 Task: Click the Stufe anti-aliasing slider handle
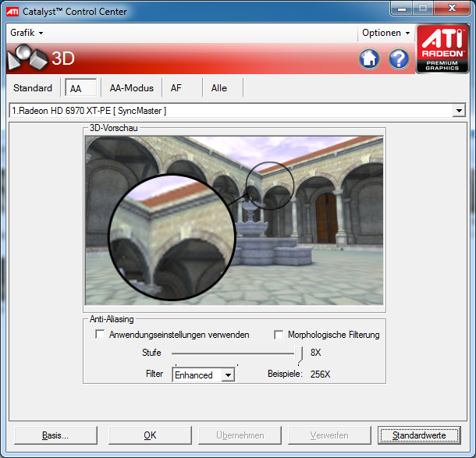point(299,355)
